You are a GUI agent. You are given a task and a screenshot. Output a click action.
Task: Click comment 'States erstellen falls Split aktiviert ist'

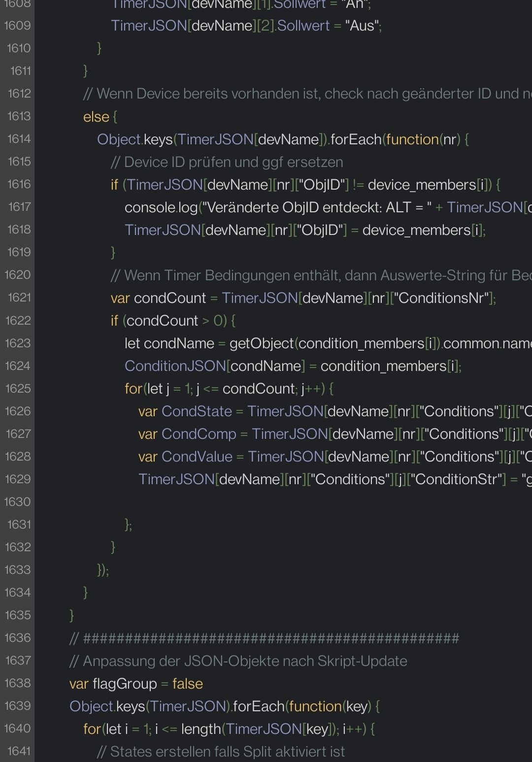coord(221,752)
